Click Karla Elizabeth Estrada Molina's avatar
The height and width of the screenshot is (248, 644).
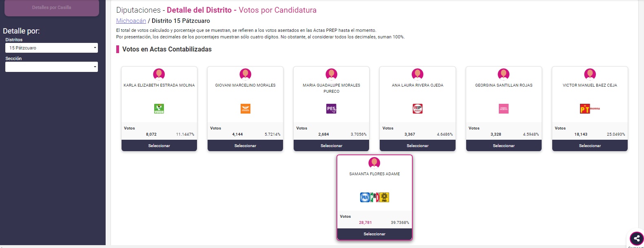coord(159,74)
